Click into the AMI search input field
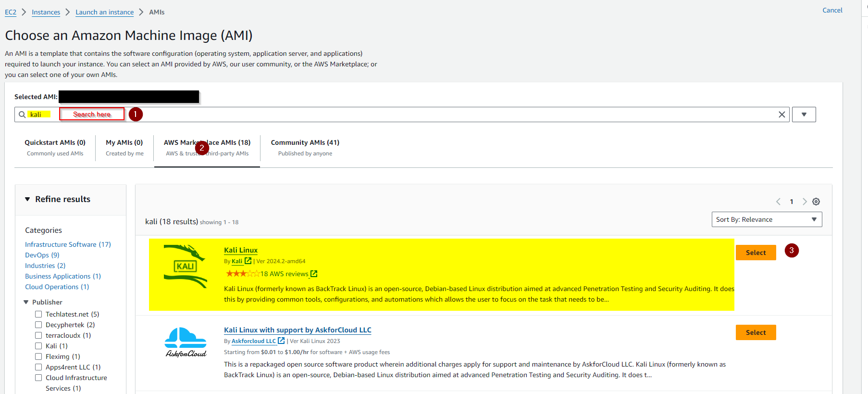This screenshot has height=394, width=868. point(402,114)
